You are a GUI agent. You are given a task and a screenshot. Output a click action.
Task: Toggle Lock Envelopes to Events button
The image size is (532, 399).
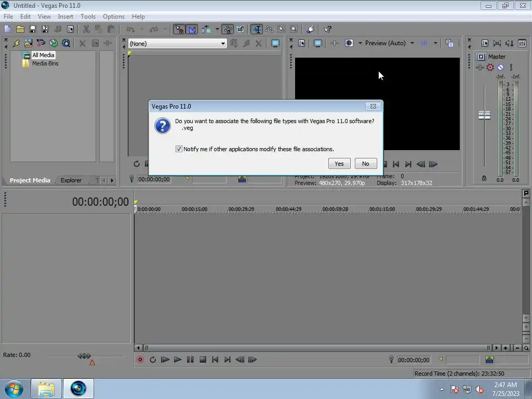coord(228,29)
